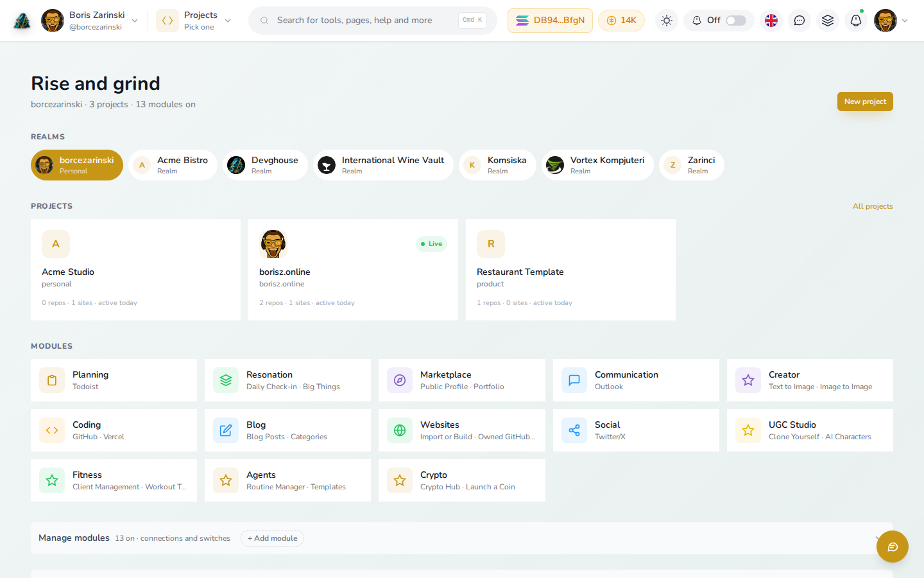The image size is (924, 578).
Task: Click the Social module share icon
Action: coord(574,430)
